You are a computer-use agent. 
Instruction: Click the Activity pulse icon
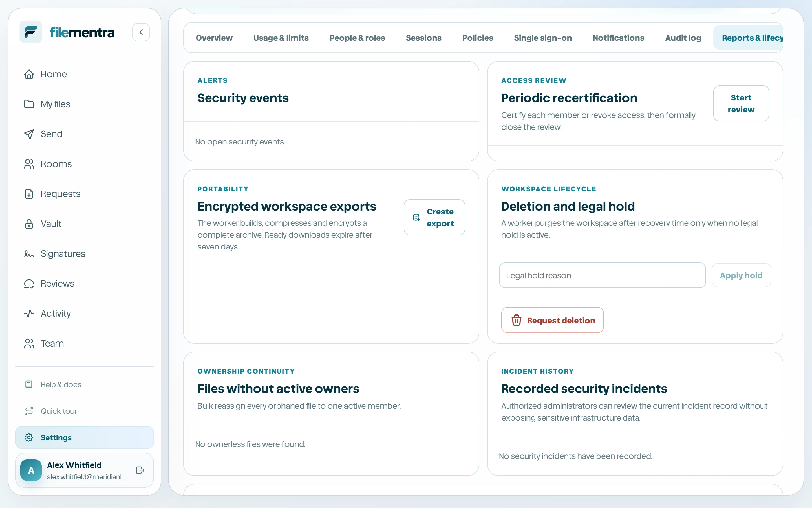coord(29,314)
